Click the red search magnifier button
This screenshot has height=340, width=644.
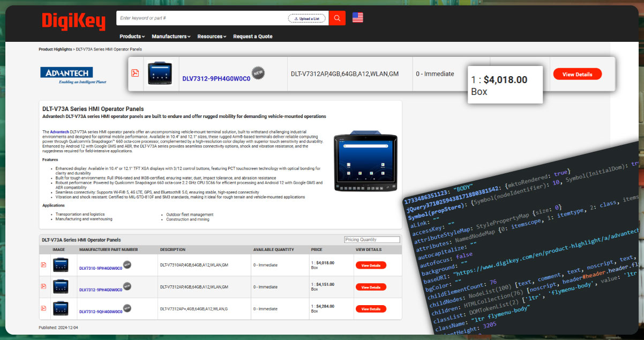(x=337, y=18)
